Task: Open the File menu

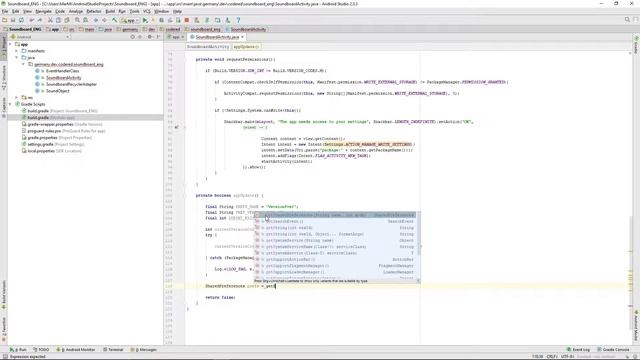Action: click(x=5, y=11)
